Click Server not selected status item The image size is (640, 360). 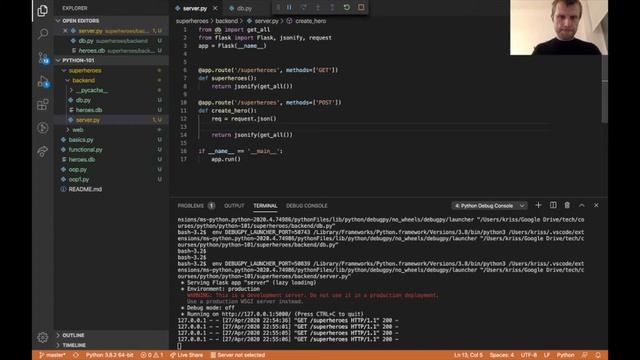238,355
